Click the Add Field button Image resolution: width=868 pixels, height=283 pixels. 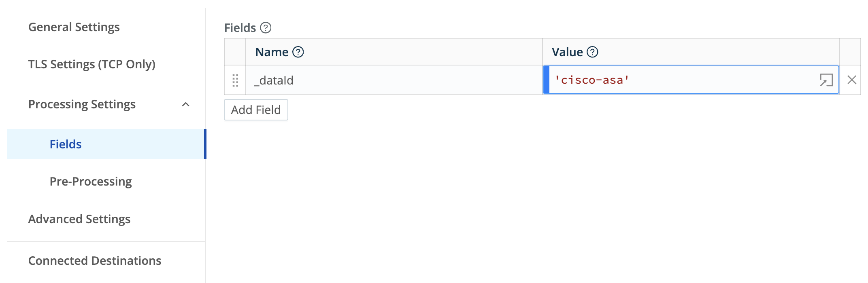[255, 110]
